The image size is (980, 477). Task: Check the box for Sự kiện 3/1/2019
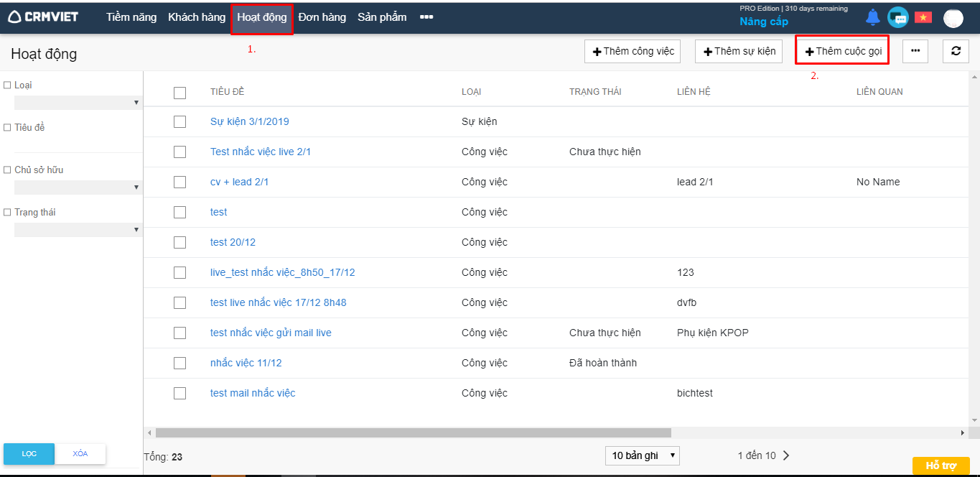pyautogui.click(x=179, y=121)
